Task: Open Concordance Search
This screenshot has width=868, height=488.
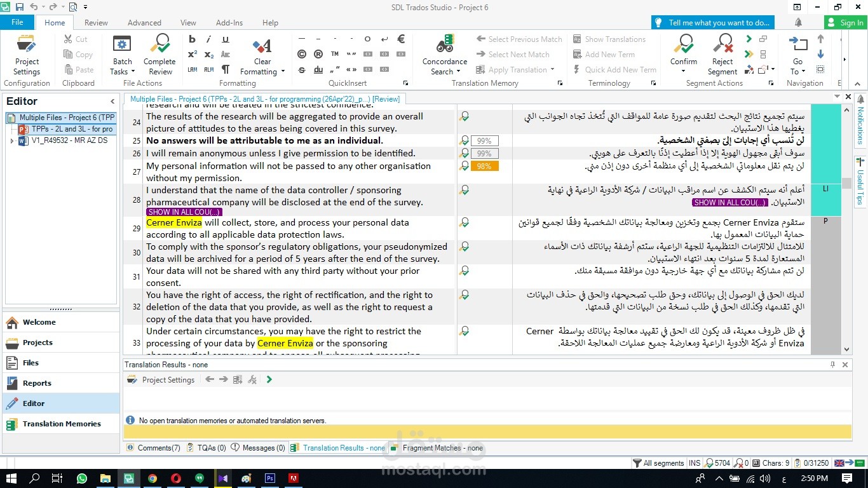Action: pos(445,55)
